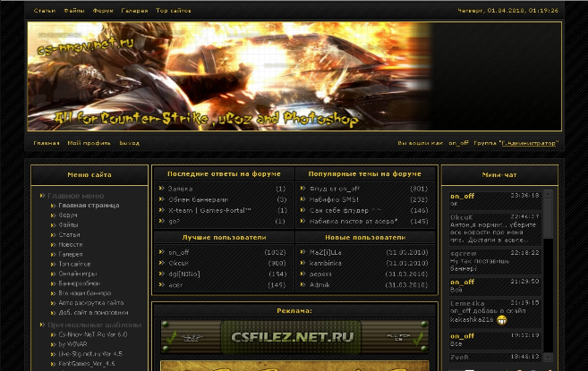Select Топ сайтов in site menu
The image size is (588, 371).
pos(74,264)
